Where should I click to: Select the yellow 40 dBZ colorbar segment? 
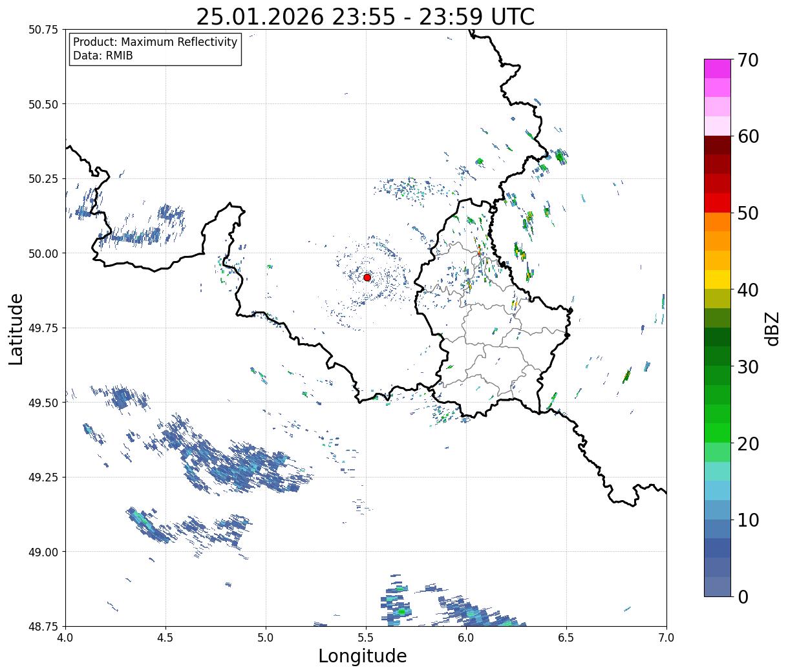tap(718, 279)
